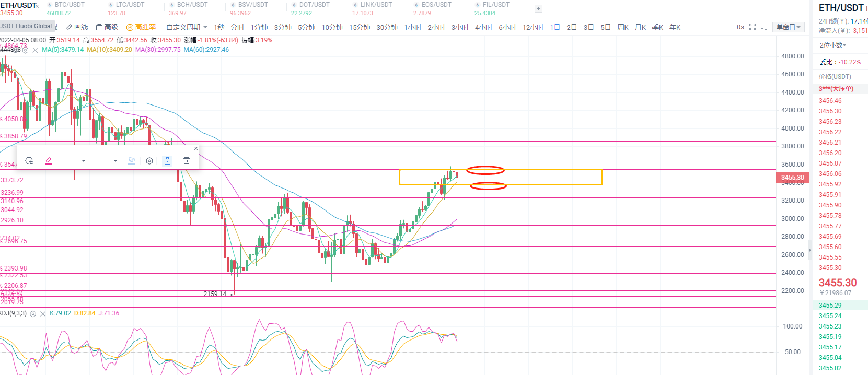Select the 1日 interval
This screenshot has width=868, height=375.
555,27
